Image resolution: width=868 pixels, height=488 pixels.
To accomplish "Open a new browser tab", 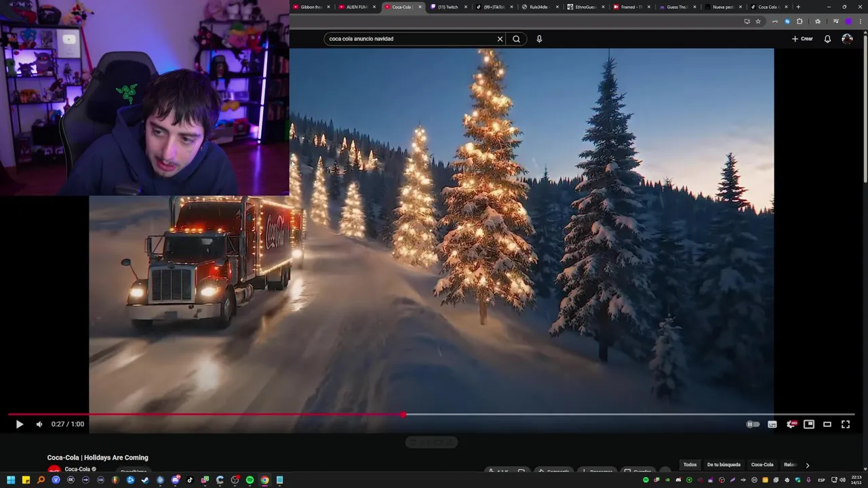I will pyautogui.click(x=798, y=7).
